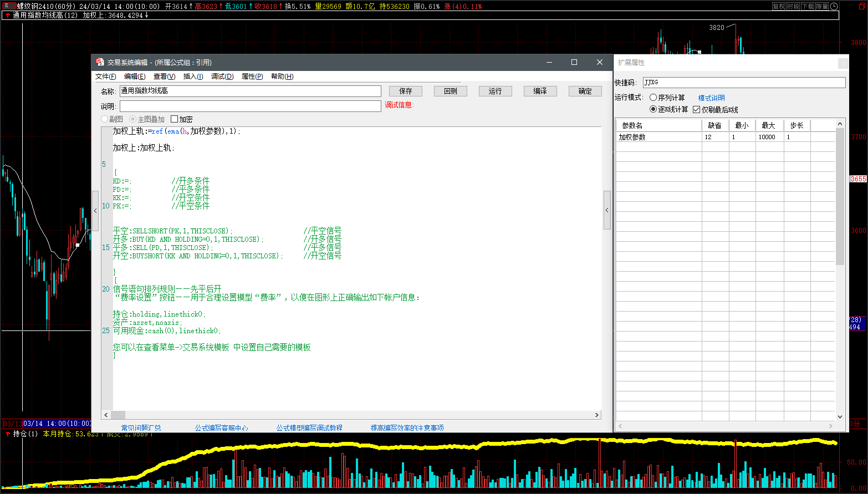Open the 调试(D) menu
This screenshot has width=868, height=494.
222,77
